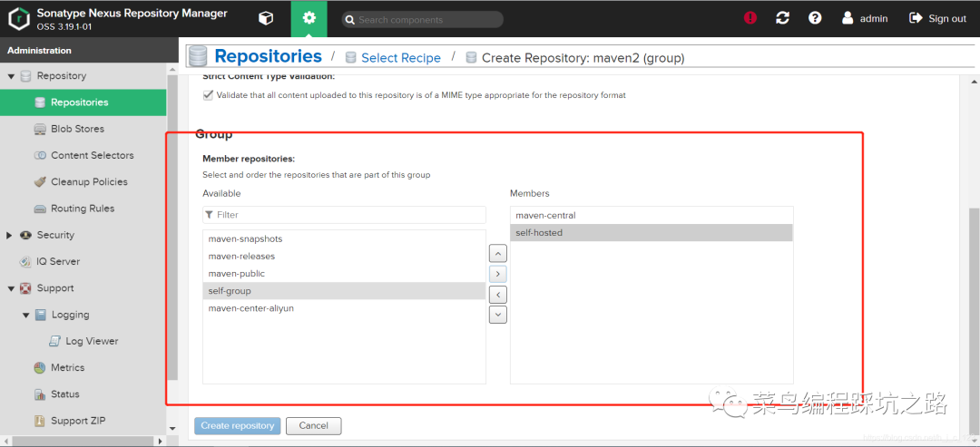Click the red system alert icon
Screen dimensions: 980x447
750,18
